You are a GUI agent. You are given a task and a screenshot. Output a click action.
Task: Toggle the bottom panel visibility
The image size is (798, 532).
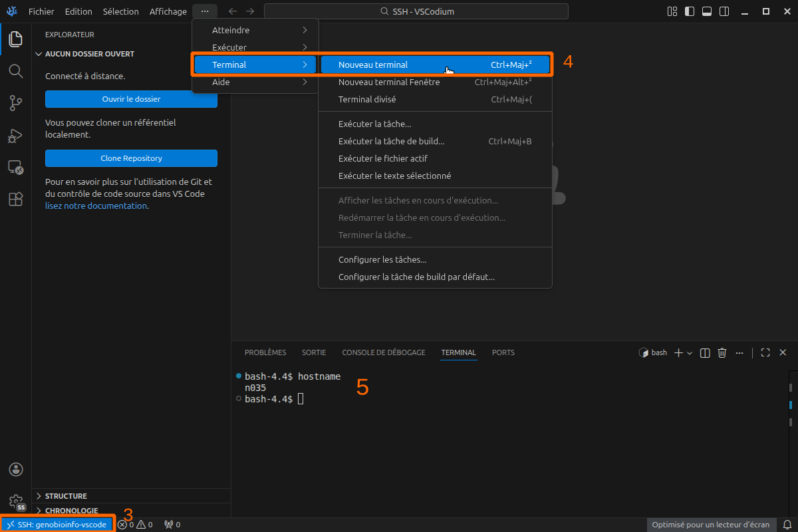(x=707, y=11)
